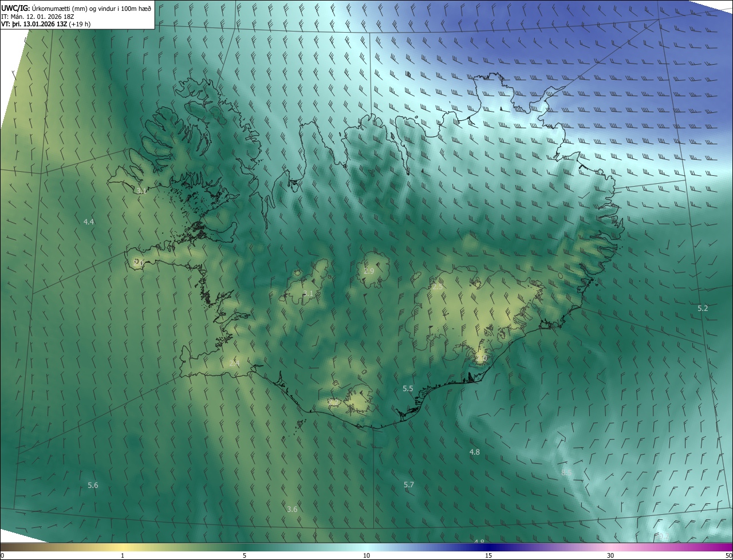Screen dimensions: 733x560
Task: Click the 8.5 value label on the map
Action: click(x=566, y=472)
